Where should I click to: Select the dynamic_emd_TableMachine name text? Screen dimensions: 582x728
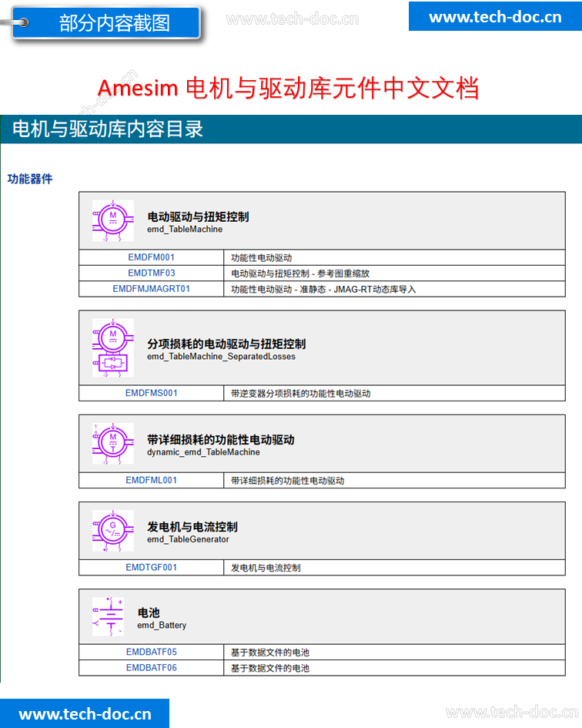pyautogui.click(x=203, y=452)
